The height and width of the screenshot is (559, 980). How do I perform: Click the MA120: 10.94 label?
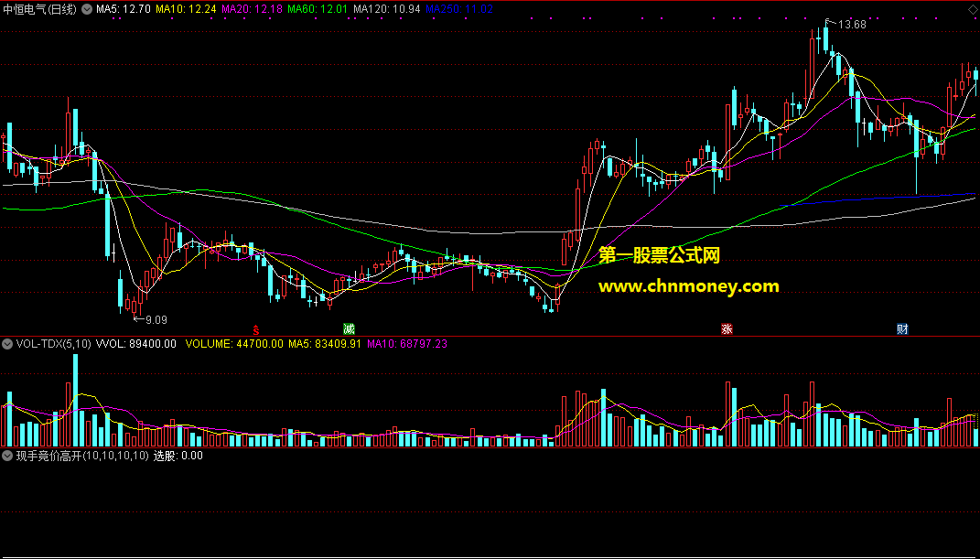[x=386, y=9]
